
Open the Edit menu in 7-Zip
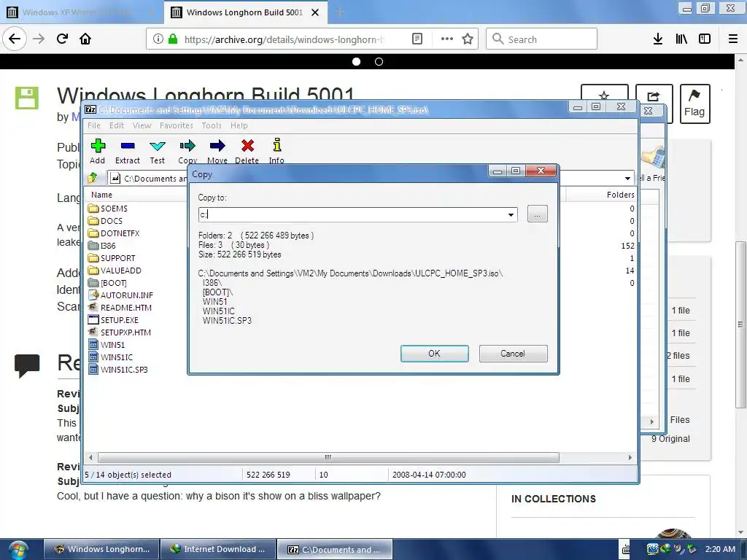[117, 125]
